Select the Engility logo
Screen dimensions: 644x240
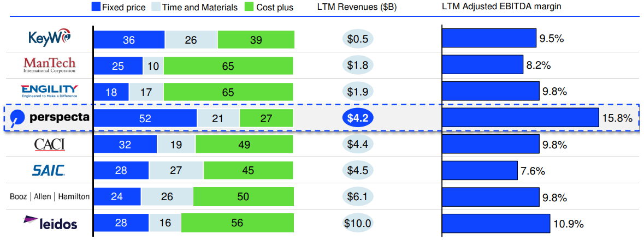(49, 91)
